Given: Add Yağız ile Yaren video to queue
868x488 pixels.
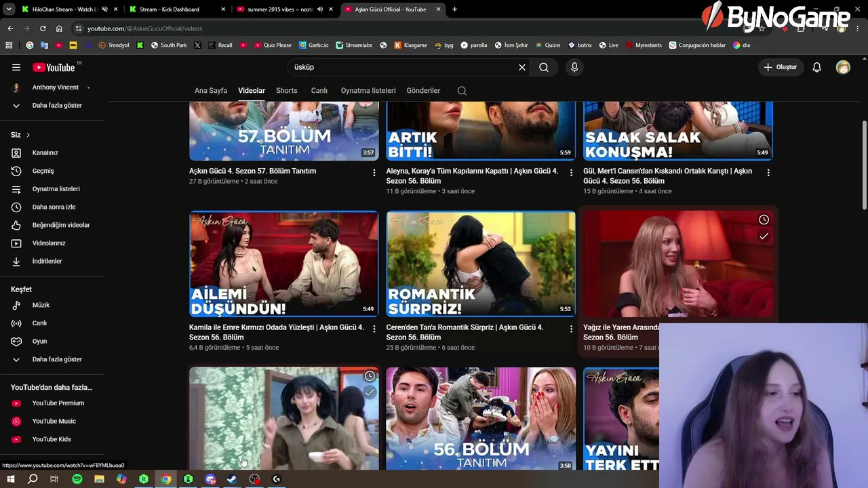Looking at the screenshot, I should point(764,237).
